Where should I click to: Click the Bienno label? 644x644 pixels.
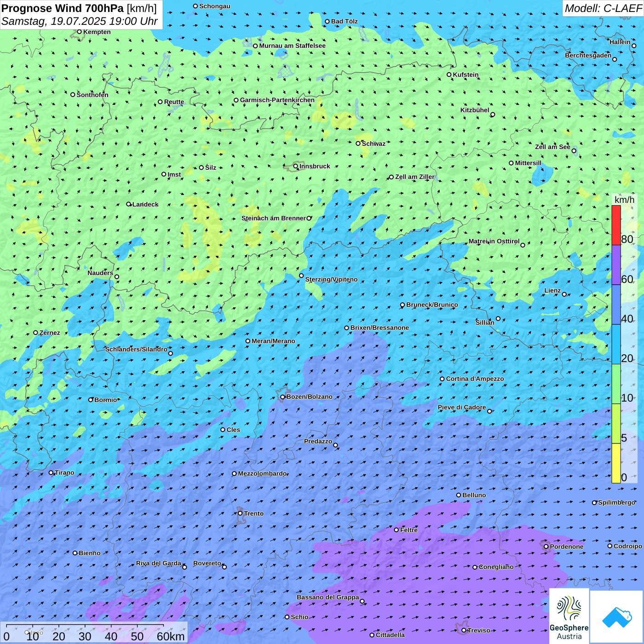pyautogui.click(x=90, y=553)
